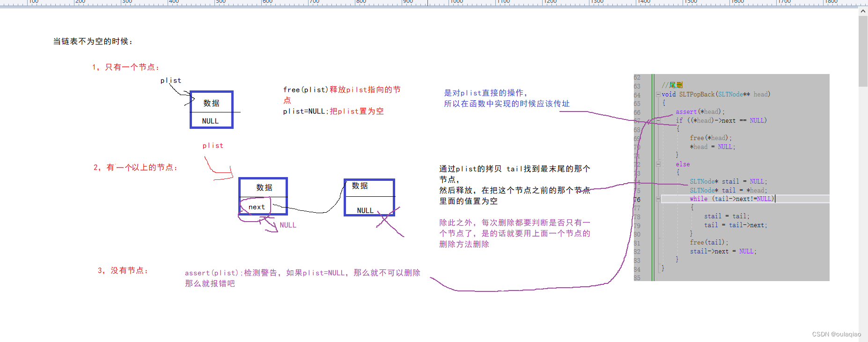Click *head = NULL; code line

pos(713,147)
